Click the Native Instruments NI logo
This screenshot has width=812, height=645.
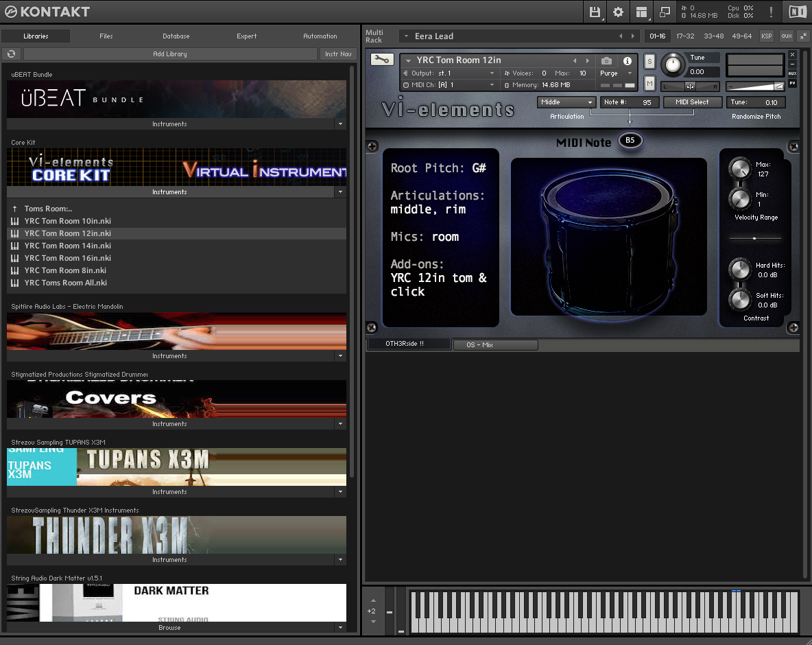(798, 12)
